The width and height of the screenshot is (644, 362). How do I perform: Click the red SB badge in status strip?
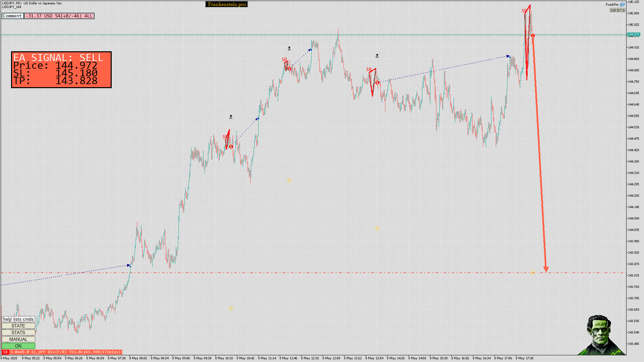coord(5,352)
